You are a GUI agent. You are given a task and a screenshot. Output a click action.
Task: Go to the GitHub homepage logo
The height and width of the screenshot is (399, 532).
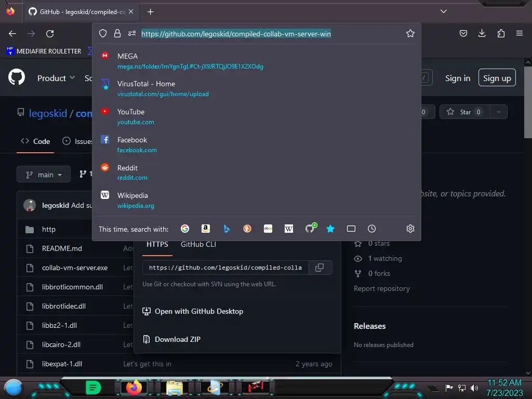tap(17, 78)
